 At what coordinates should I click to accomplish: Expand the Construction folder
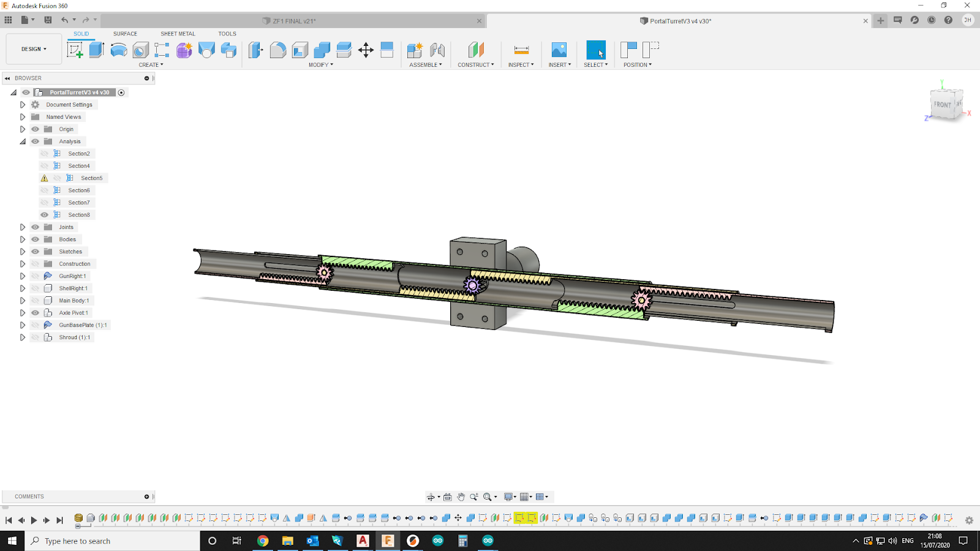click(x=23, y=264)
